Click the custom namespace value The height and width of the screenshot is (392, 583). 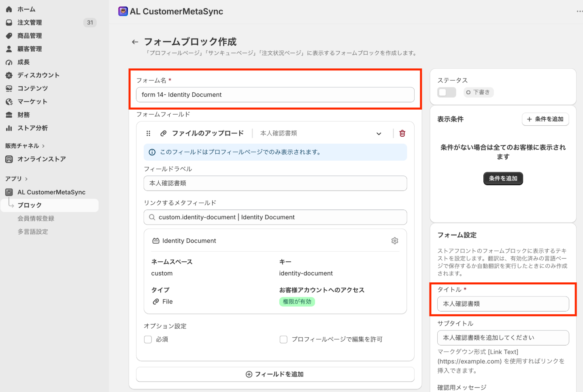pyautogui.click(x=162, y=273)
